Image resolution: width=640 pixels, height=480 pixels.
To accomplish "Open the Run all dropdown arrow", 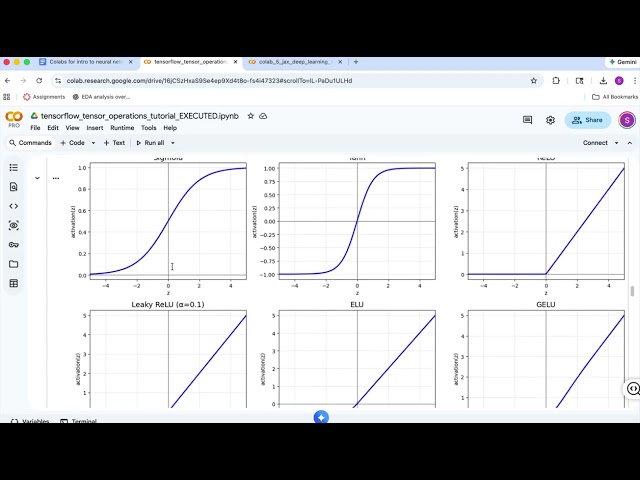I will click(173, 143).
